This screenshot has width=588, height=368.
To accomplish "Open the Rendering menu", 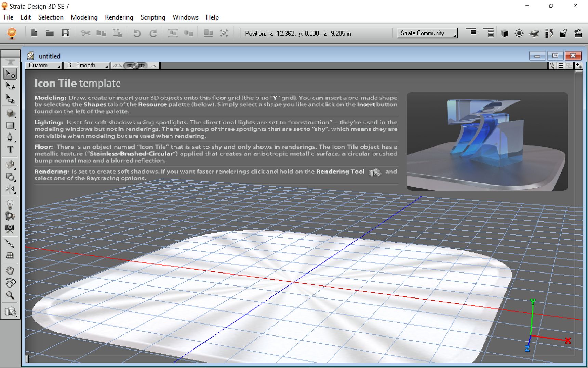I will (x=119, y=17).
